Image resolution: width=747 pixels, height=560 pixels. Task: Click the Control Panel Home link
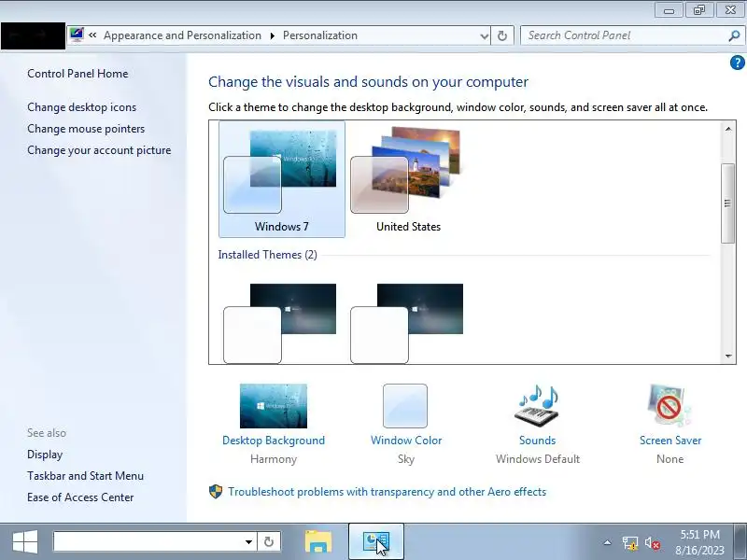pyautogui.click(x=78, y=74)
